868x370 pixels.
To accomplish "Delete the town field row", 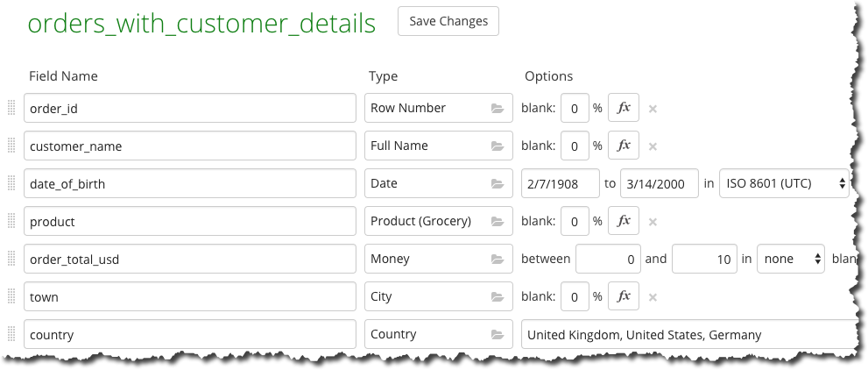I will (653, 297).
